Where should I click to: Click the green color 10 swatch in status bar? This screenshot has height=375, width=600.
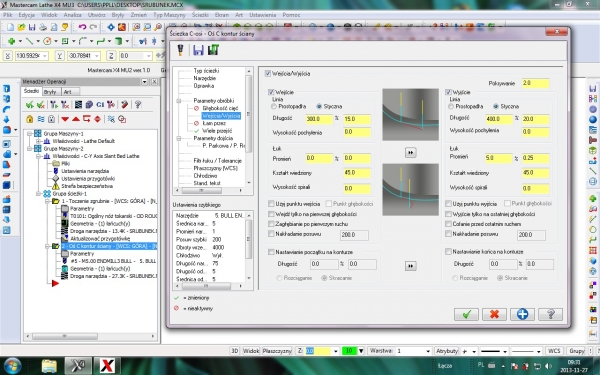(349, 351)
